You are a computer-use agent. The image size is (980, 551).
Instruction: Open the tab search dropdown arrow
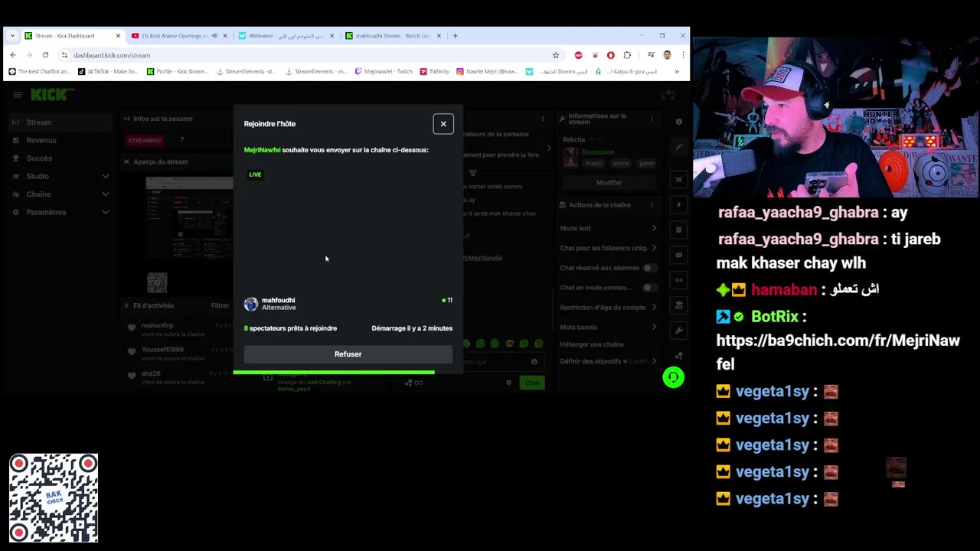coord(11,36)
